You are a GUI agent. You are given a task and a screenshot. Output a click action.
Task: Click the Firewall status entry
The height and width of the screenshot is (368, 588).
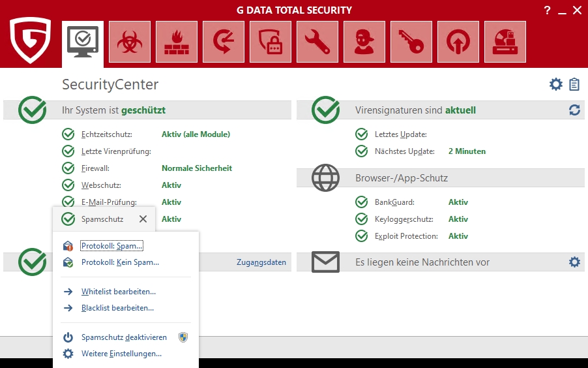coord(95,168)
